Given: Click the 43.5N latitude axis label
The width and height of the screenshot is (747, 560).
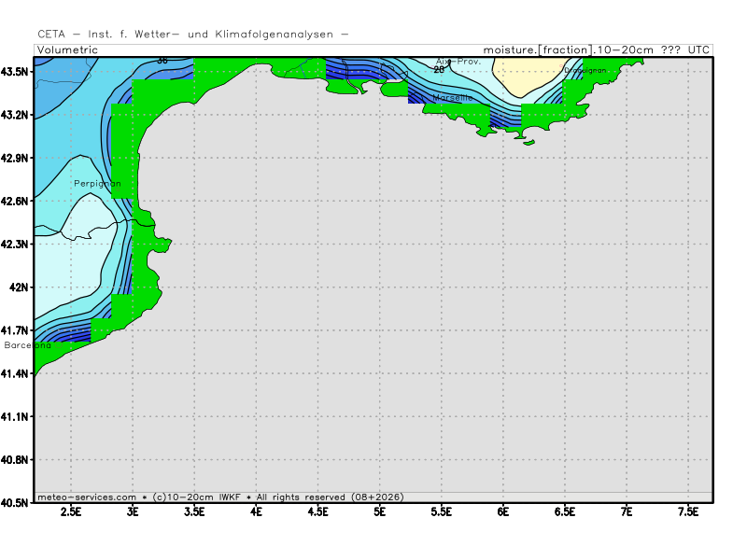Looking at the screenshot, I should (x=16, y=72).
